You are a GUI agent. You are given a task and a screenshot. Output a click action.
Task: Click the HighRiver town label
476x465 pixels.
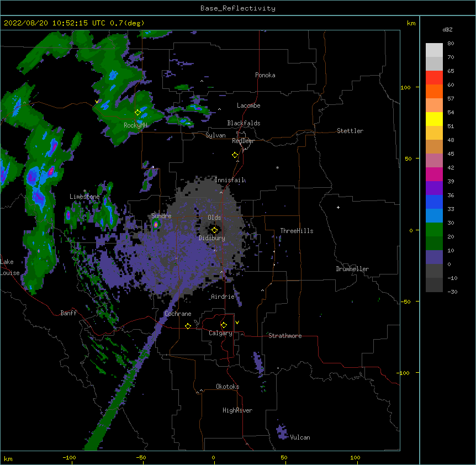(237, 410)
